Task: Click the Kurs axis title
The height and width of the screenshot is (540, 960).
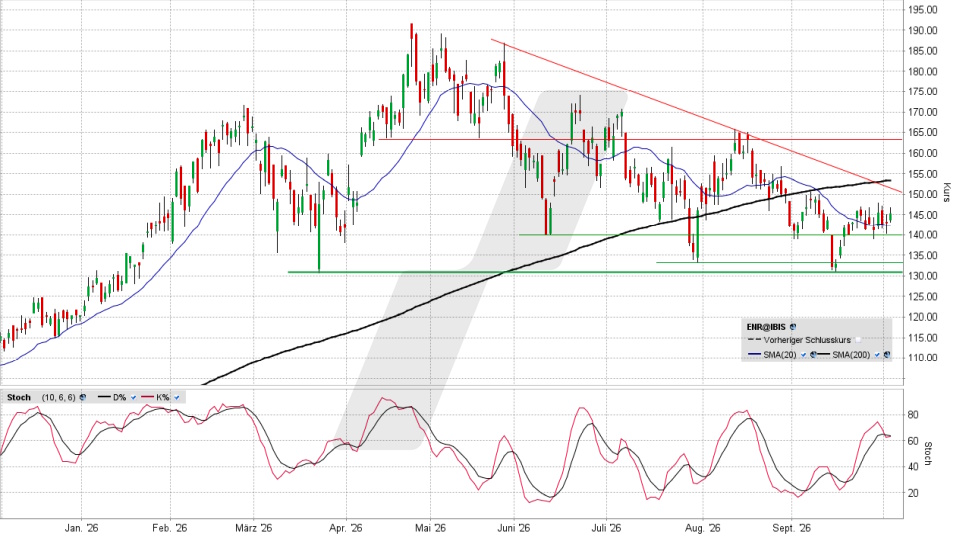Action: point(947,193)
